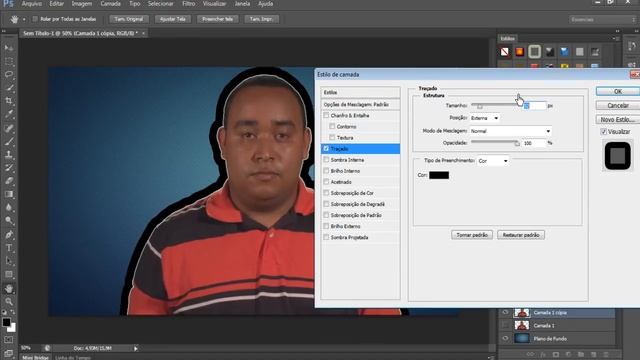Open the workspace switcher dropdown
Image resolution: width=640 pixels, height=360 pixels.
pyautogui.click(x=603, y=20)
